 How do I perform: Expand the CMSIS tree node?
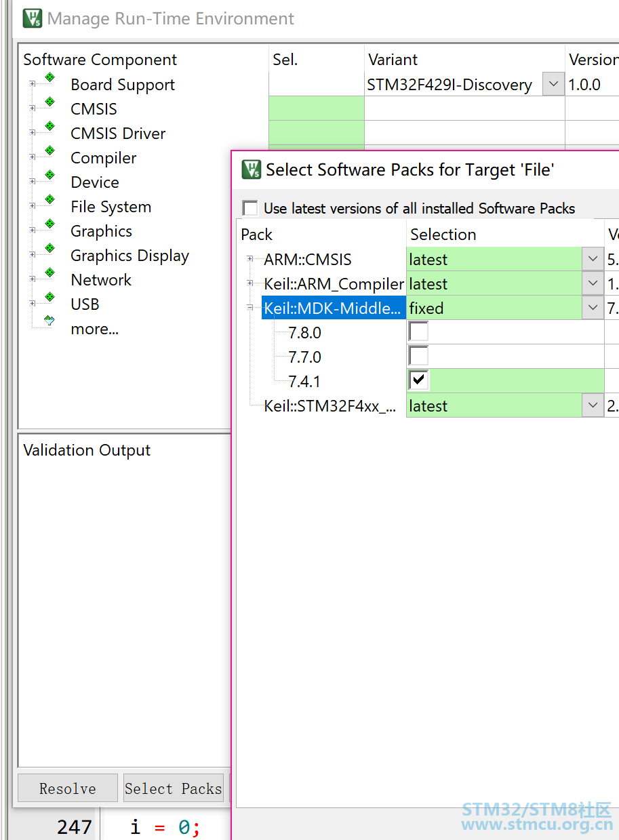(x=32, y=109)
